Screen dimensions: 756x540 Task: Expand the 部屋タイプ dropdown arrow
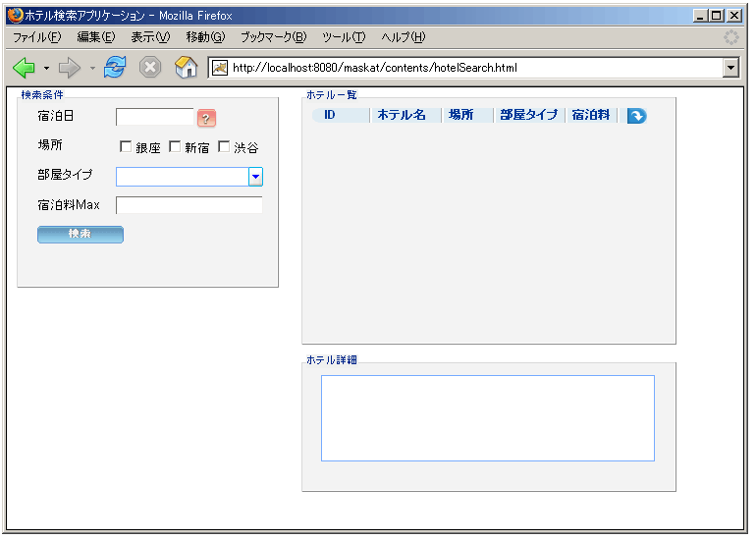coord(255,177)
